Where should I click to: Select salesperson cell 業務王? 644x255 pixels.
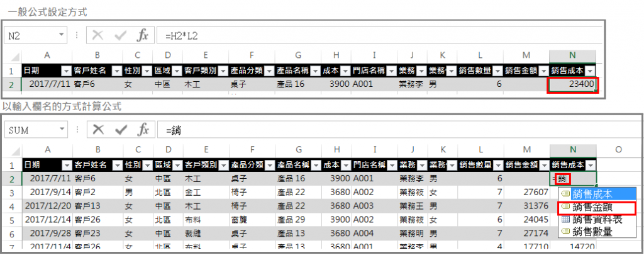click(x=412, y=206)
